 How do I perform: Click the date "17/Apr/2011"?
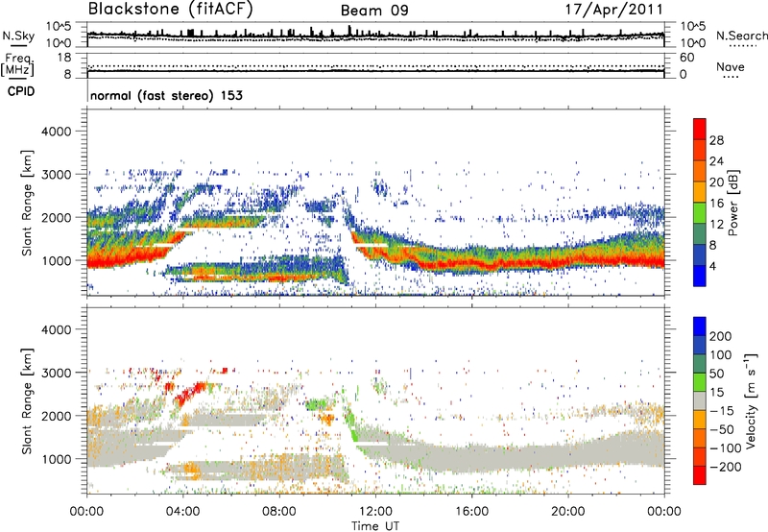(x=614, y=10)
